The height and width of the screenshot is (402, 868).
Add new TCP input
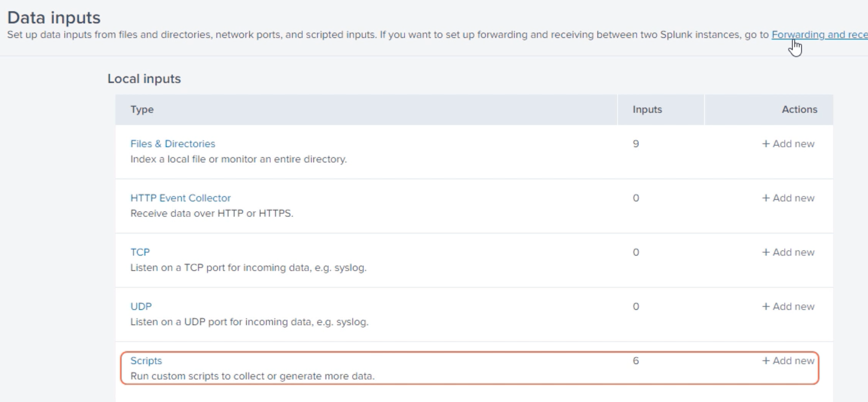click(x=788, y=252)
